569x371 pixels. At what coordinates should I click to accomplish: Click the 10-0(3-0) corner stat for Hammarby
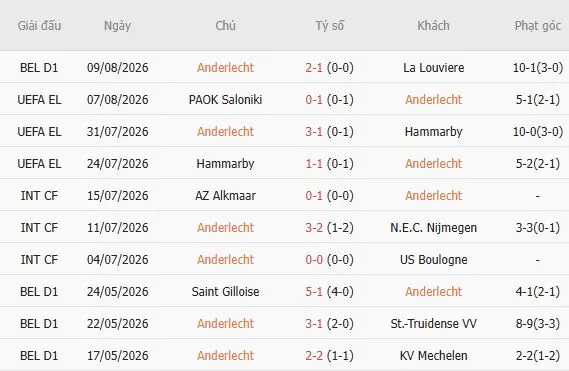[x=538, y=131]
